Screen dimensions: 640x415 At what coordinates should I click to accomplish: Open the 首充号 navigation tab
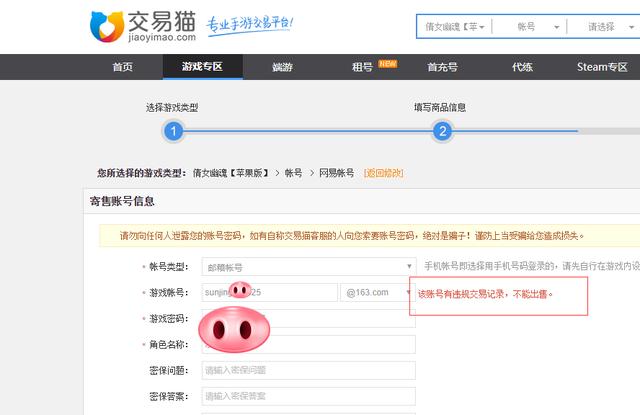(x=442, y=67)
